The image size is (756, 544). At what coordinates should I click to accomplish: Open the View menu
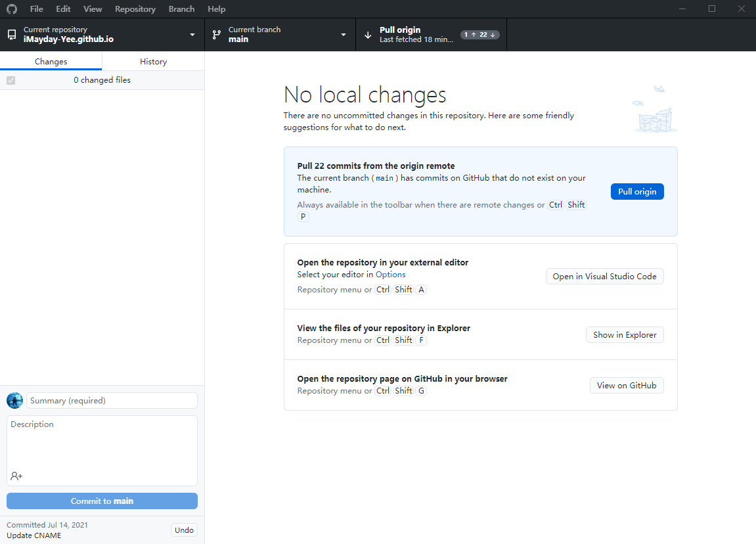(93, 9)
